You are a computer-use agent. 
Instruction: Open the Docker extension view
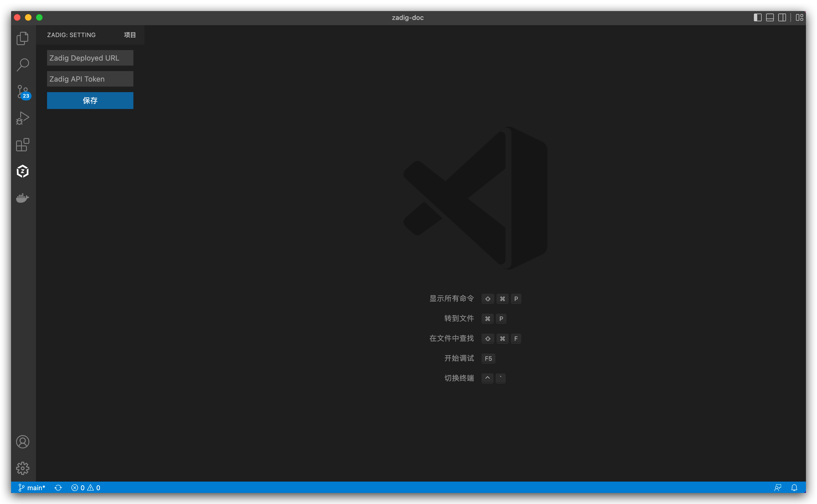(22, 198)
